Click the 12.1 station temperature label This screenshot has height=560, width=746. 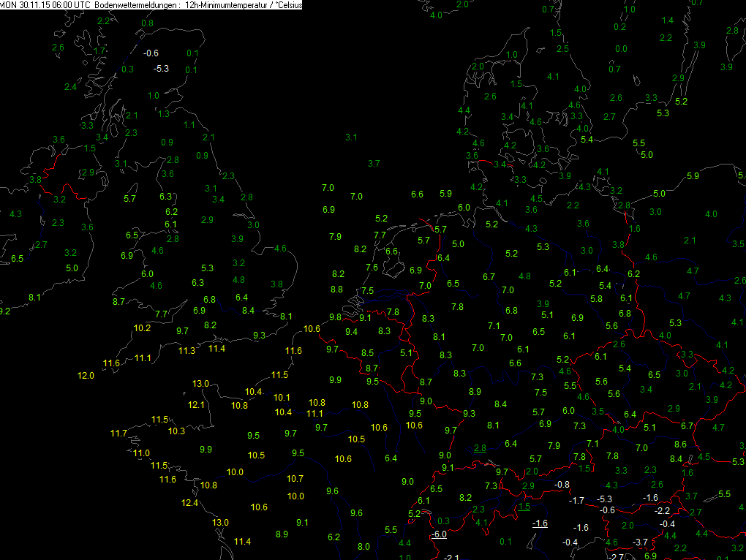[196, 405]
